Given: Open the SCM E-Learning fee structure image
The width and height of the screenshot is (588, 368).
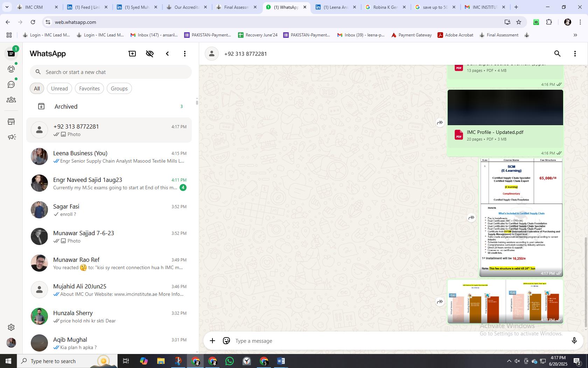Looking at the screenshot, I should 521,218.
